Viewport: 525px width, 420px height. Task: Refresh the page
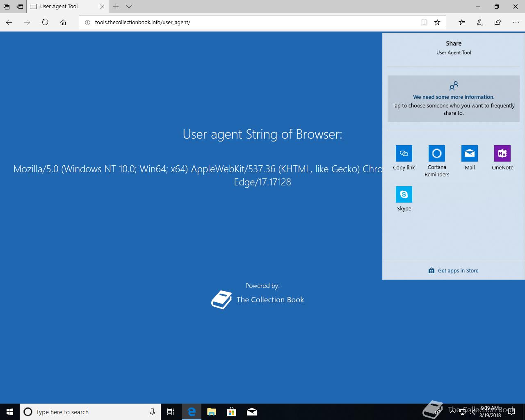point(45,22)
